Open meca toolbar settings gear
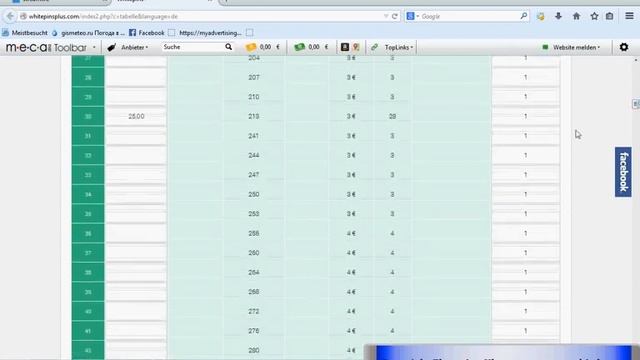 click(x=624, y=47)
